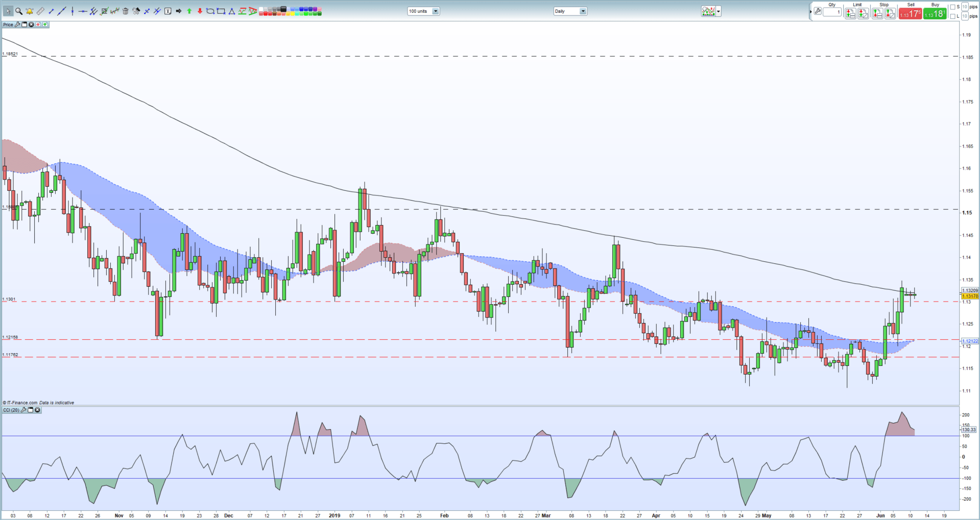Activate the magnifier zoom tool

(19, 11)
